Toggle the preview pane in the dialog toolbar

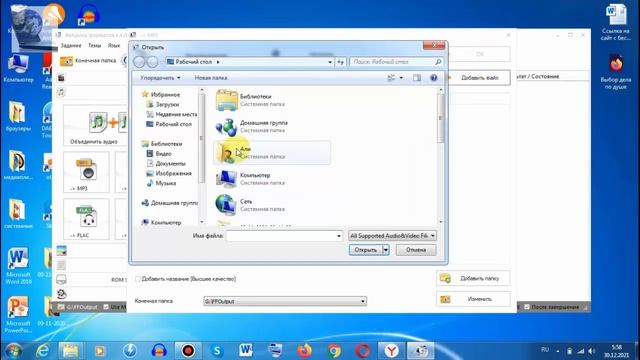click(417, 78)
